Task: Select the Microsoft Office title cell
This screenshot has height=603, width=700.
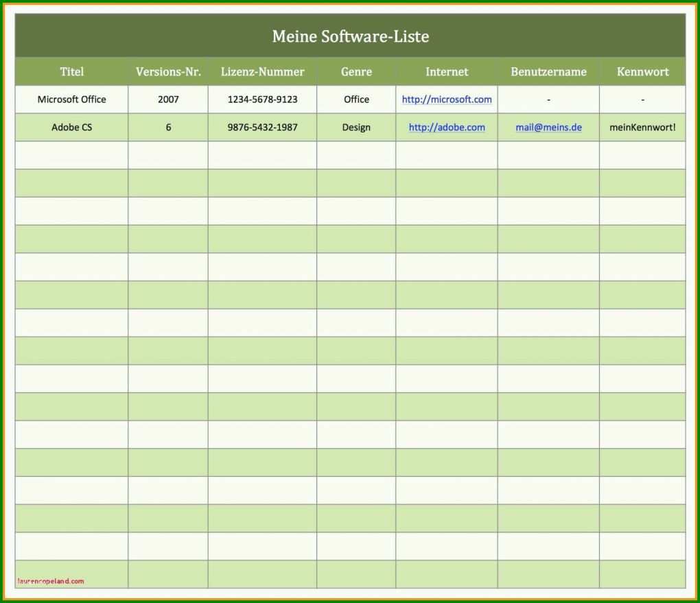Action: 72,99
